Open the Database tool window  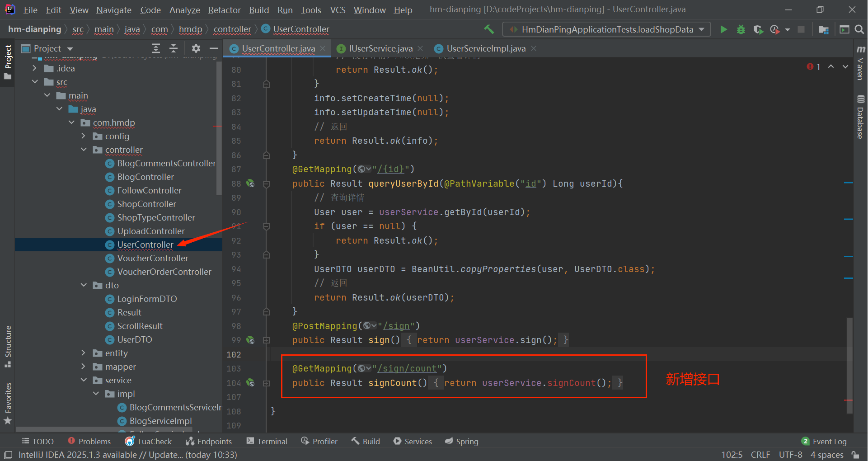pyautogui.click(x=860, y=117)
